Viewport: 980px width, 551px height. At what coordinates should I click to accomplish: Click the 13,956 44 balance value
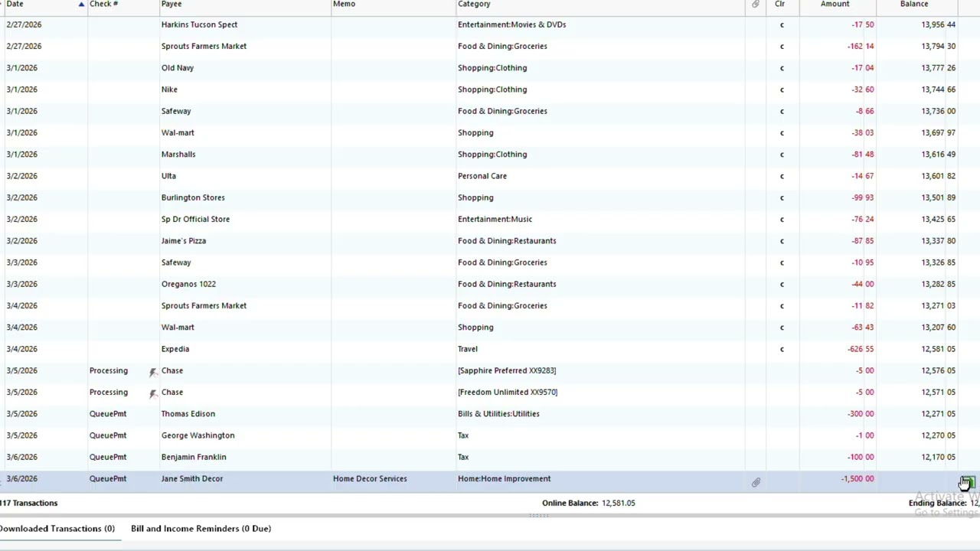(938, 24)
